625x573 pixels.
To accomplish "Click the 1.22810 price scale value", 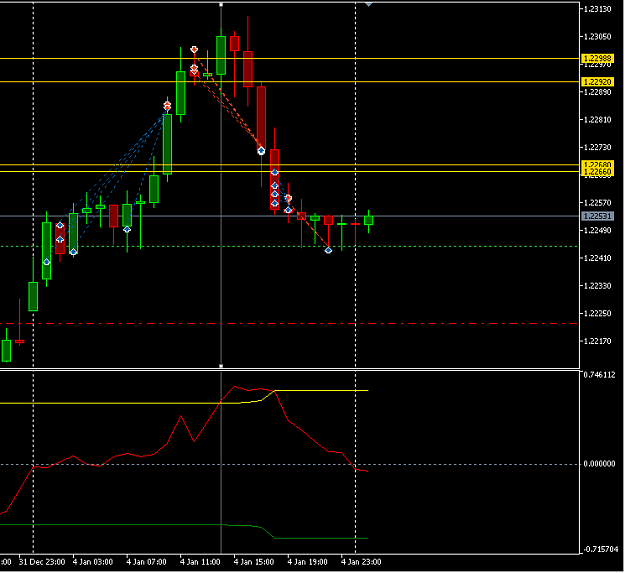I will [x=597, y=120].
